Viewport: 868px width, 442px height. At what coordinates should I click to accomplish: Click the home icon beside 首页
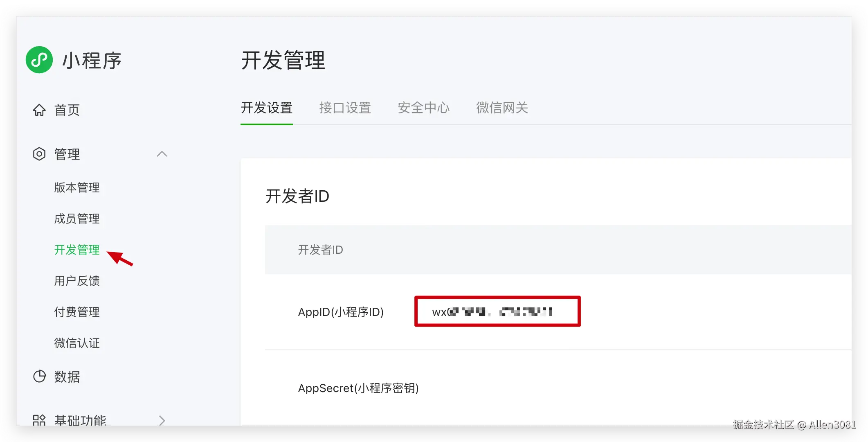39,110
